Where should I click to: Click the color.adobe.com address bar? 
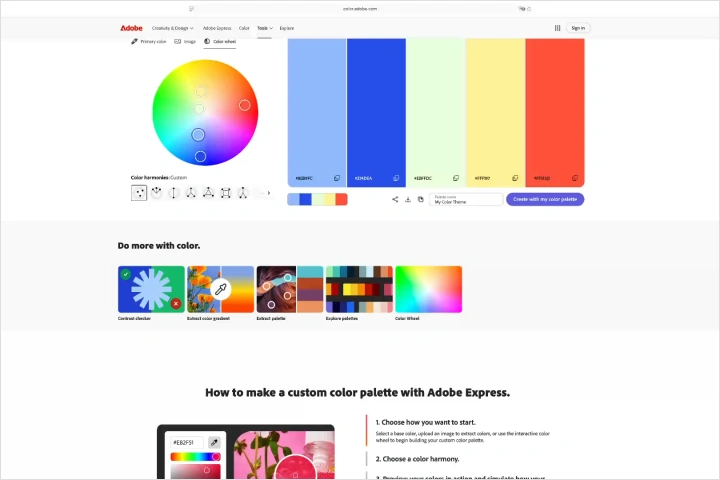coord(360,9)
